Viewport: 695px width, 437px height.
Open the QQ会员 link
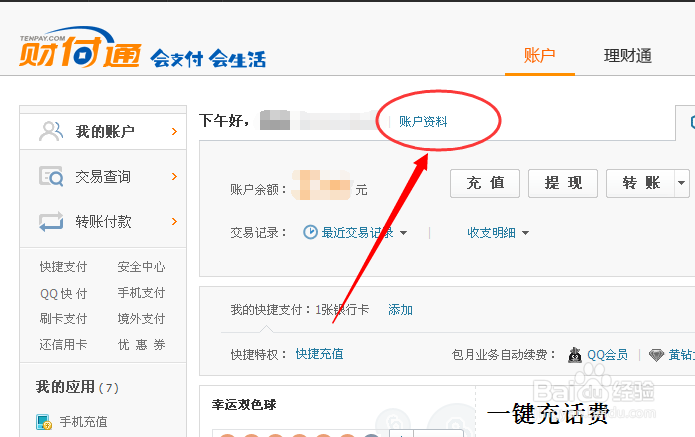click(607, 355)
